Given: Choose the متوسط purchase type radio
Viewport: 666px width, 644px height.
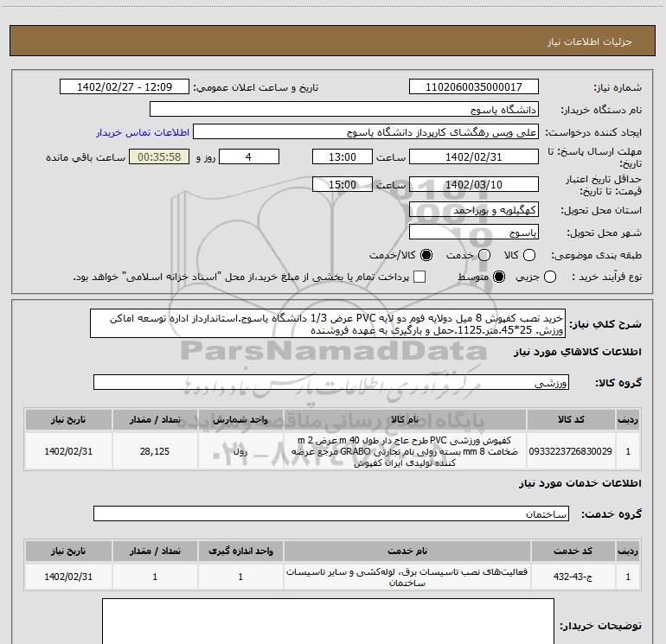Looking at the screenshot, I should click(x=499, y=277).
